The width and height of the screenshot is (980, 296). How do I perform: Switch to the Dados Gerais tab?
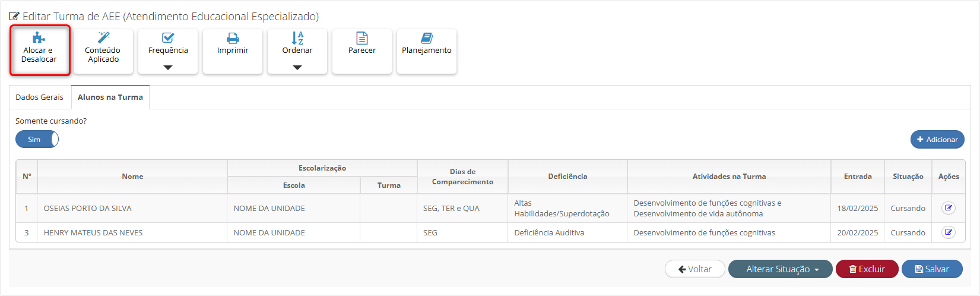[x=40, y=97]
